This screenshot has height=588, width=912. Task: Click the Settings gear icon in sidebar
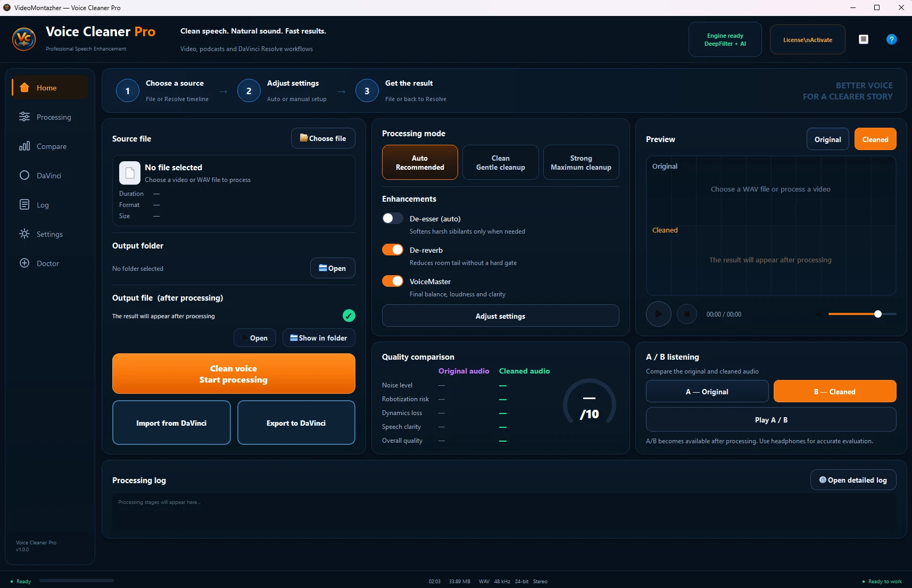coord(24,234)
